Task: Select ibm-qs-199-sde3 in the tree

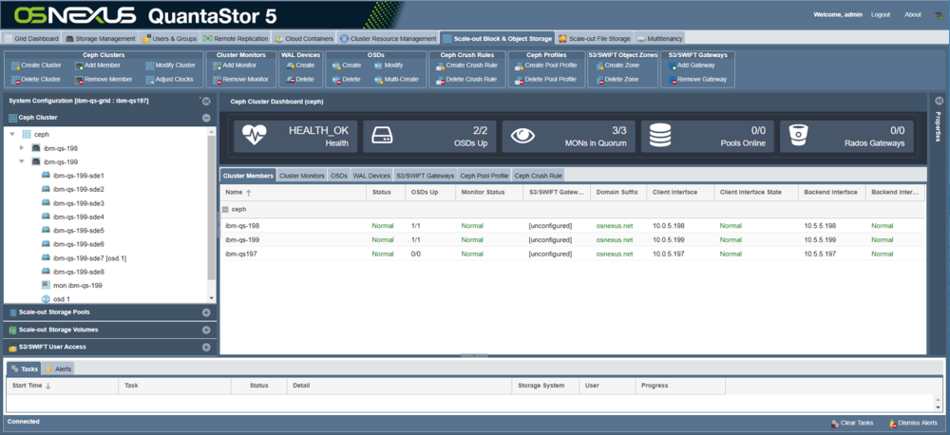Action: (x=79, y=203)
